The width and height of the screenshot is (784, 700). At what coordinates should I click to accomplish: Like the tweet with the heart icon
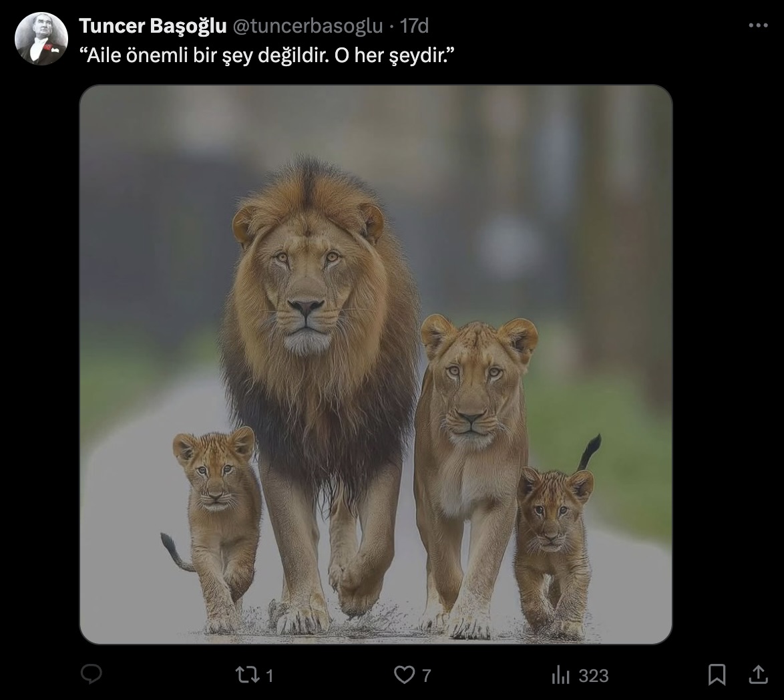point(404,675)
